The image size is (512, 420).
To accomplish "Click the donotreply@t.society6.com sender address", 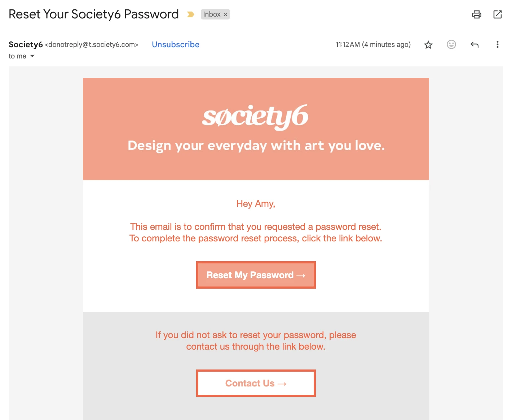I will (92, 45).
